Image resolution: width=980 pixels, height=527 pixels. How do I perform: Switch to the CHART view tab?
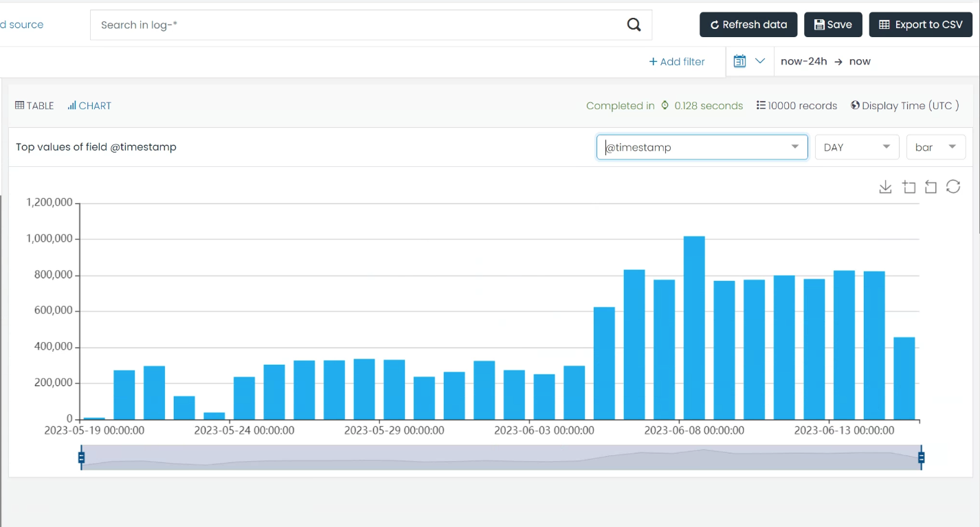point(89,106)
